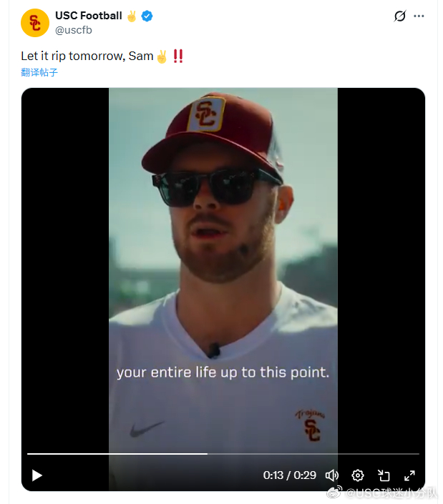The height and width of the screenshot is (504, 443).
Task: Click 翻译帖子 translate post link
Action: coord(39,72)
